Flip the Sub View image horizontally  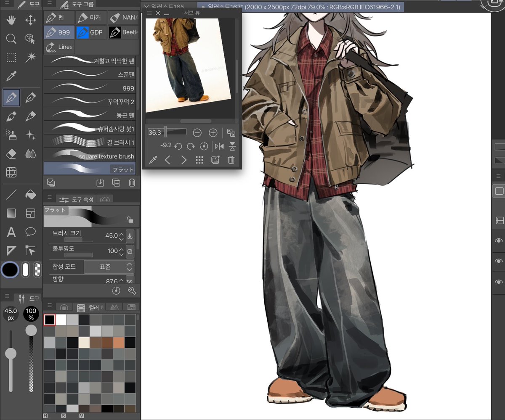coord(219,146)
